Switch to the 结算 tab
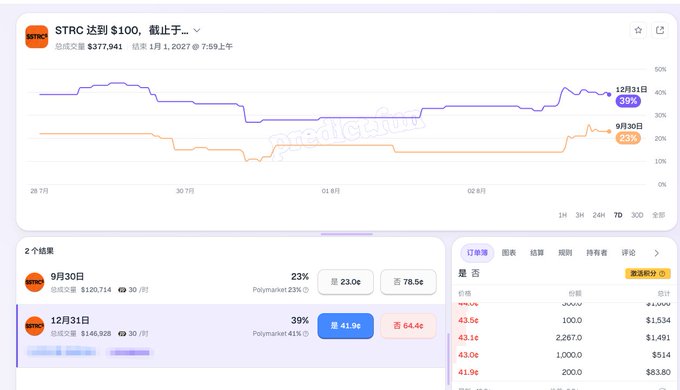The width and height of the screenshot is (680, 390). click(537, 252)
